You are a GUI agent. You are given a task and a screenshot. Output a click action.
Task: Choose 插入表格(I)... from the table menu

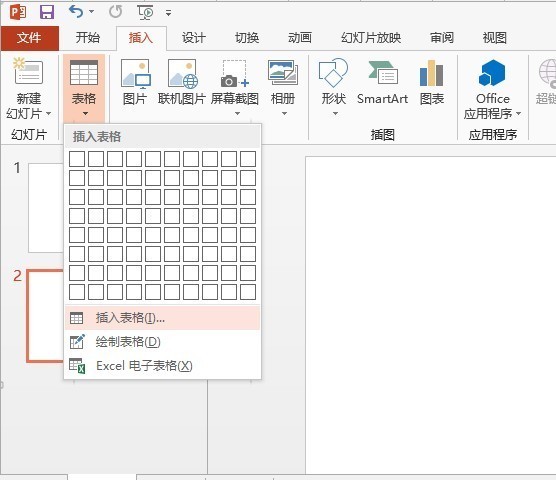point(162,318)
